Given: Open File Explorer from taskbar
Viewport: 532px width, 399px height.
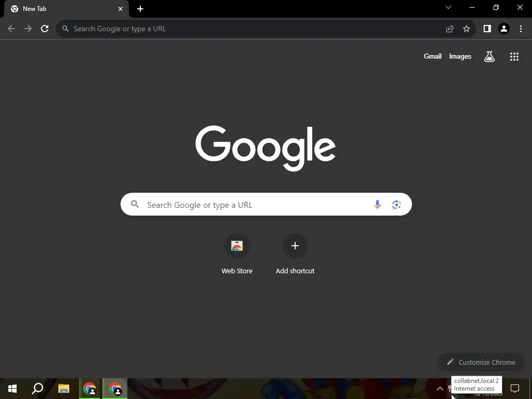Looking at the screenshot, I should click(x=63, y=389).
